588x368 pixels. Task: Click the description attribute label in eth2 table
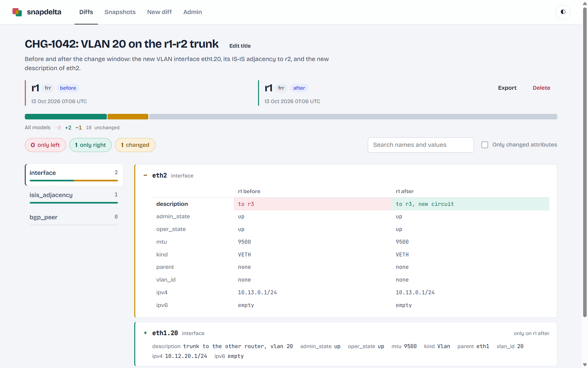[172, 204]
